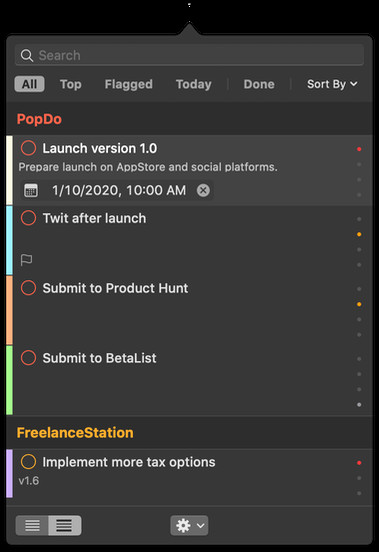Click the magnifying glass search icon
Image resolution: width=379 pixels, height=552 pixels.
pyautogui.click(x=27, y=56)
